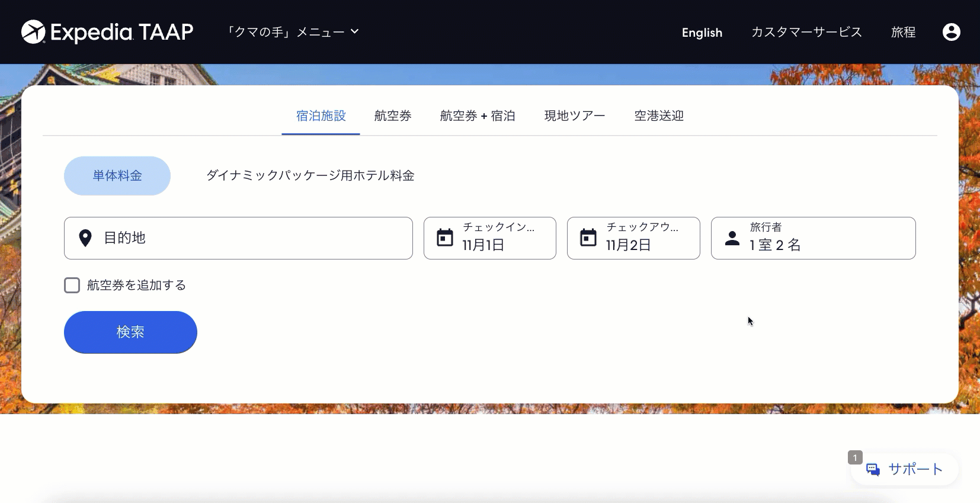Switch language to English
This screenshot has height=503, width=980.
702,33
